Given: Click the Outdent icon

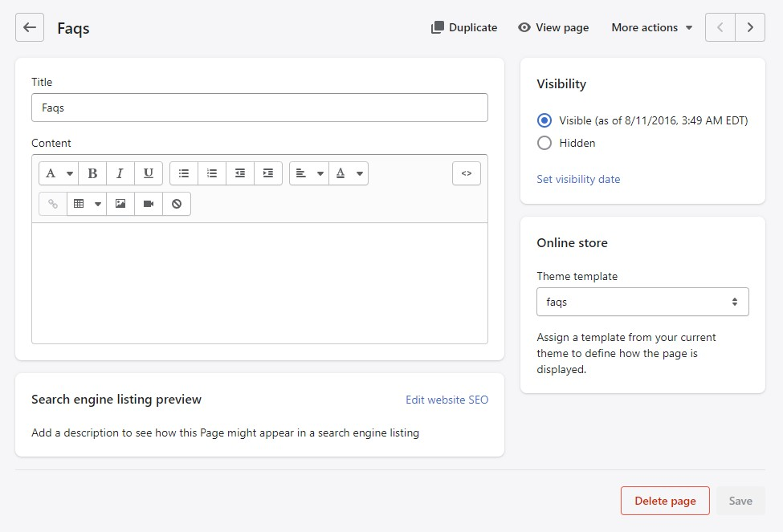Looking at the screenshot, I should click(x=240, y=173).
